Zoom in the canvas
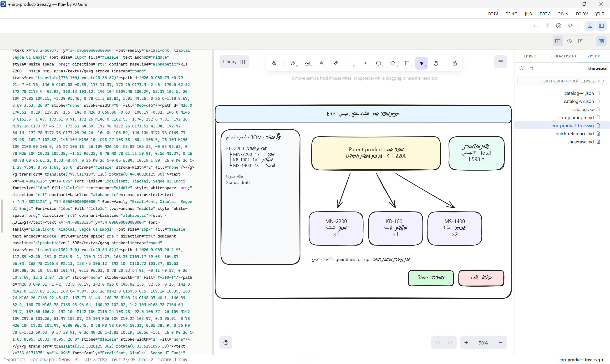The width and height of the screenshot is (610, 364). pos(466,342)
